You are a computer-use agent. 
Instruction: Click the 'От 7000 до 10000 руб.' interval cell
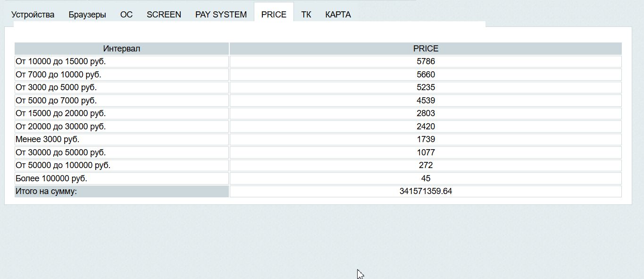pos(59,75)
